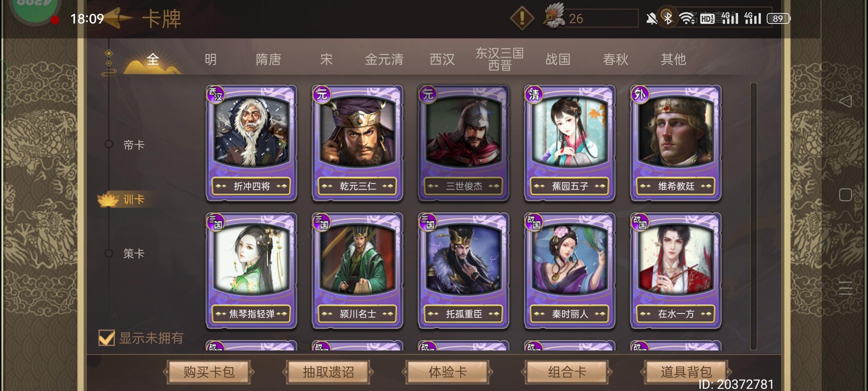Open the 托孤重臣 card
The height and width of the screenshot is (391, 868).
[x=464, y=270]
